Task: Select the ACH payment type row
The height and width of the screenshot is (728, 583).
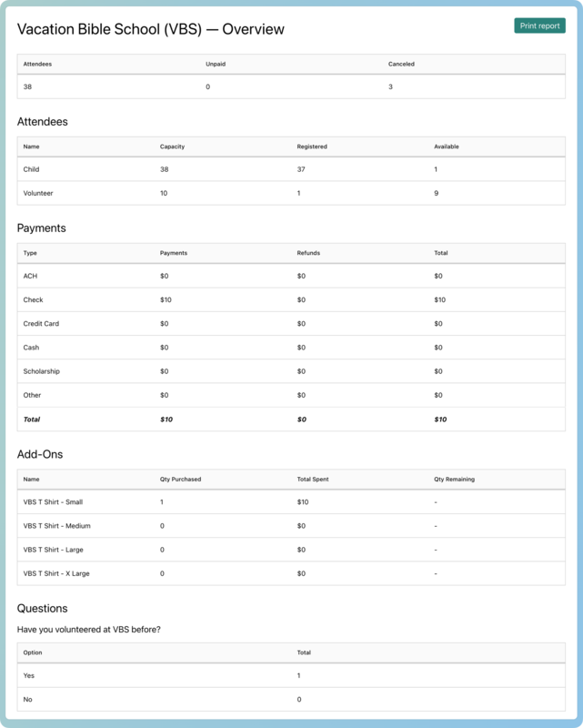Action: (30, 276)
